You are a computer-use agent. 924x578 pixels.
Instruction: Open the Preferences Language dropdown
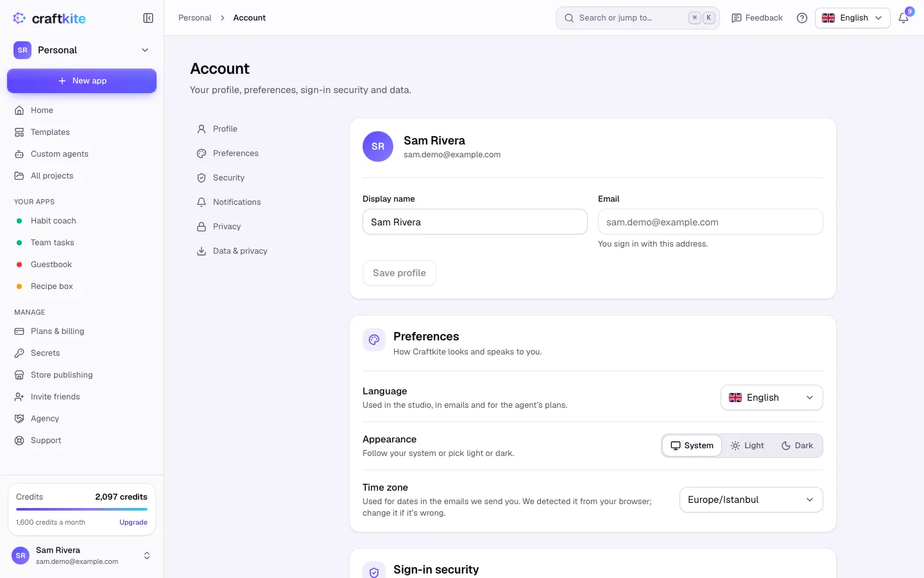(771, 398)
